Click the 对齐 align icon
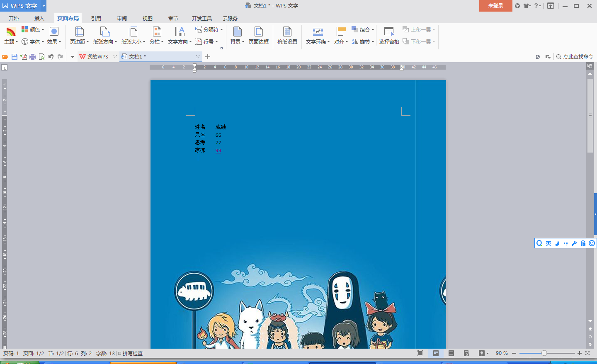Screen dimensions: 597x364 point(341,32)
